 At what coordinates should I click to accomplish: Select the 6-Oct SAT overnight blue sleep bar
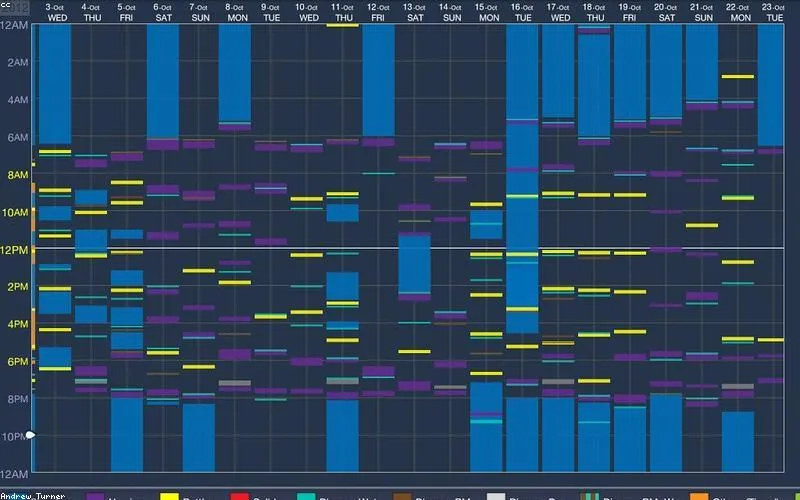pyautogui.click(x=163, y=82)
